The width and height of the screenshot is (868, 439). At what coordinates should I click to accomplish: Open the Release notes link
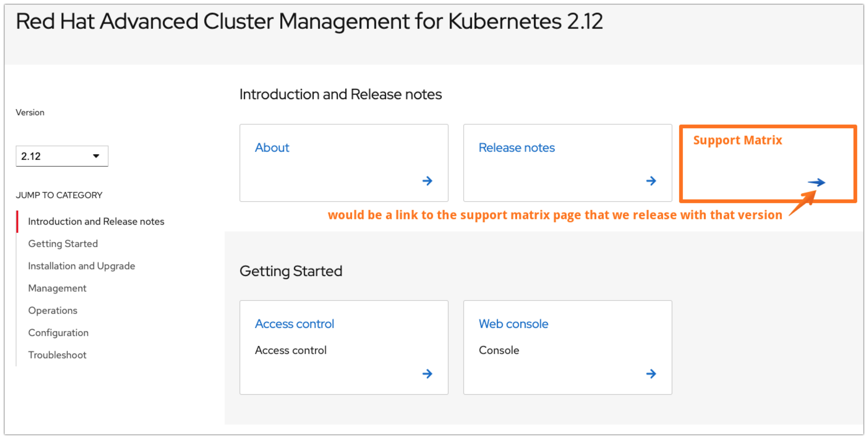(517, 148)
